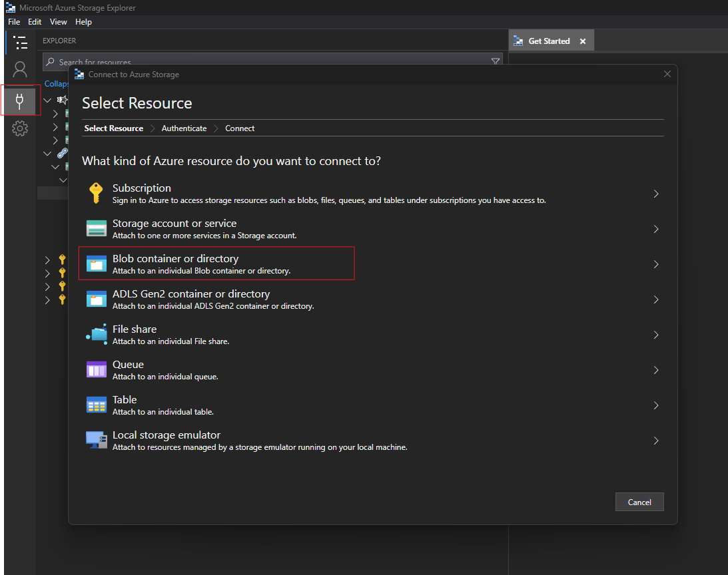Open ADLS Gen2 container chevron arrow
The image size is (728, 575).
coord(656,299)
